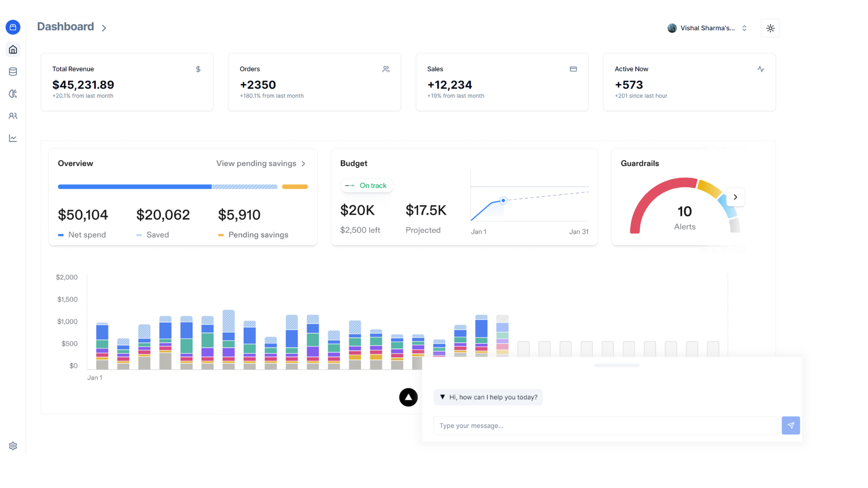
Task: Click Vishal Sharma's avatar image
Action: click(x=672, y=28)
